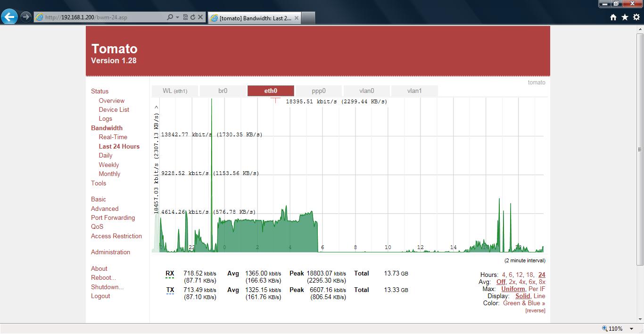Select the Tomato Bandwidth Last 24 tab
The height and width of the screenshot is (334, 644).
pos(255,18)
